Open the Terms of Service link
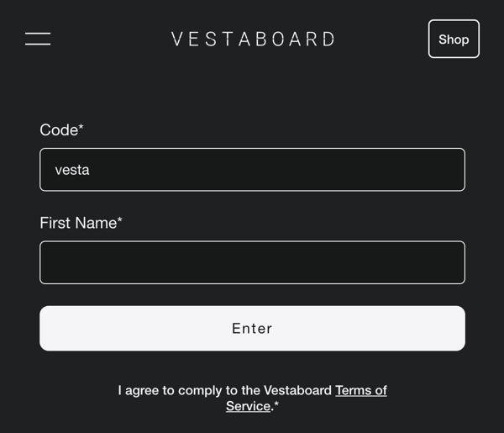This screenshot has height=433, width=504. click(360, 390)
